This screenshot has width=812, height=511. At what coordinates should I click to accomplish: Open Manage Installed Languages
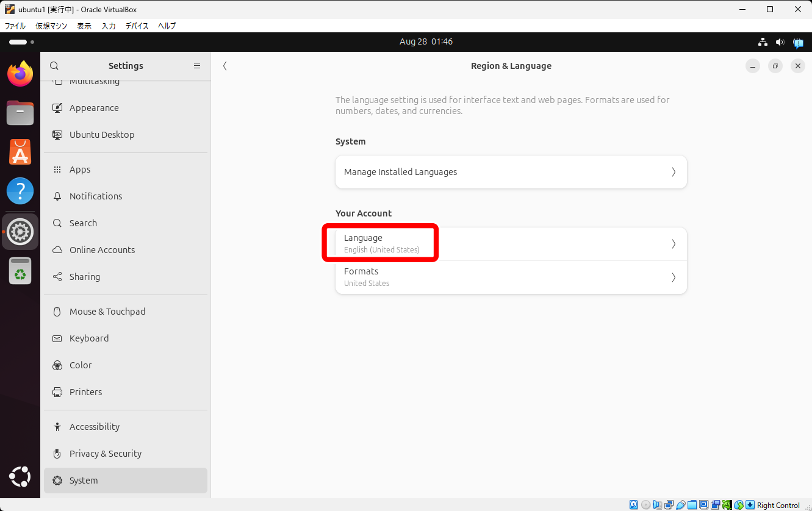coord(511,172)
